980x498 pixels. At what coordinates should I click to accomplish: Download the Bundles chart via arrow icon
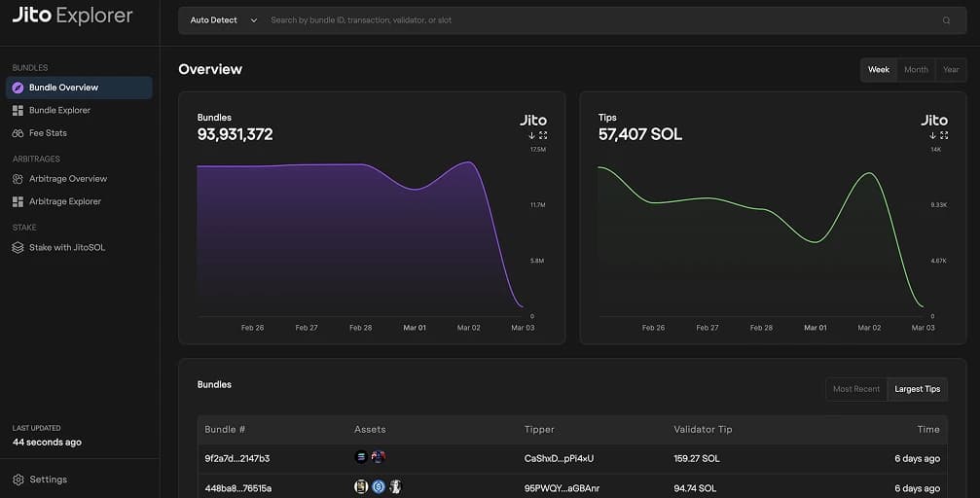(532, 135)
